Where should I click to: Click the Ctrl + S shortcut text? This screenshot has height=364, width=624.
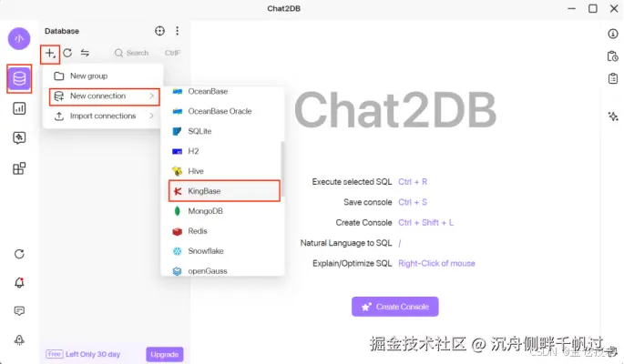click(x=413, y=202)
